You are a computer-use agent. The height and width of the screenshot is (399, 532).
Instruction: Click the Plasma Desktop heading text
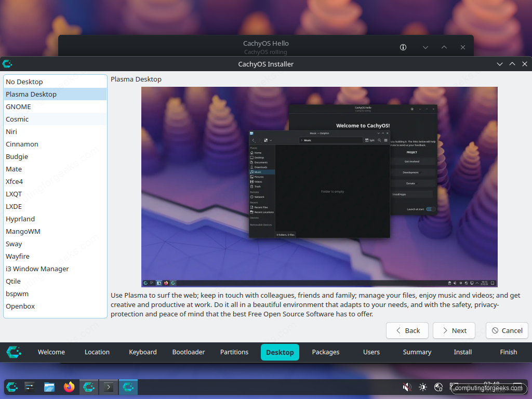136,79
